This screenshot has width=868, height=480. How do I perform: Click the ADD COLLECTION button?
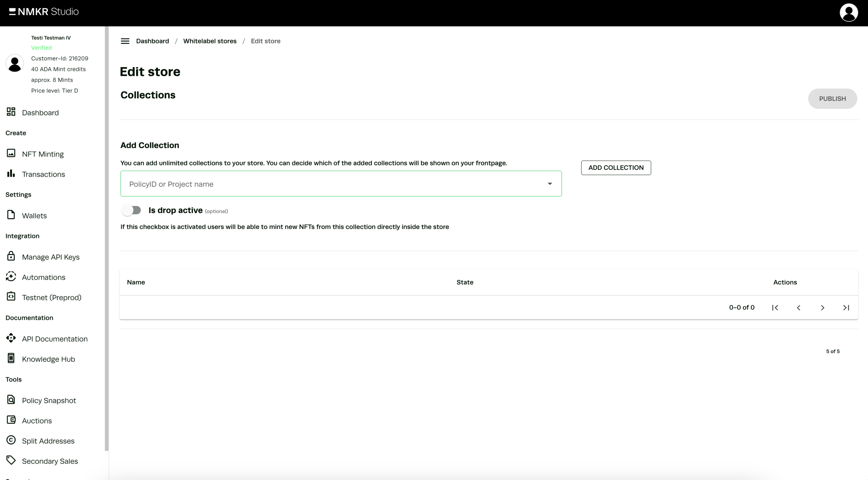pos(616,168)
